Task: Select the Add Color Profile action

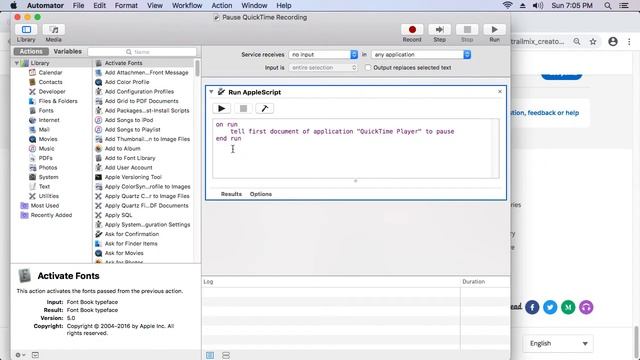Action: (127, 82)
